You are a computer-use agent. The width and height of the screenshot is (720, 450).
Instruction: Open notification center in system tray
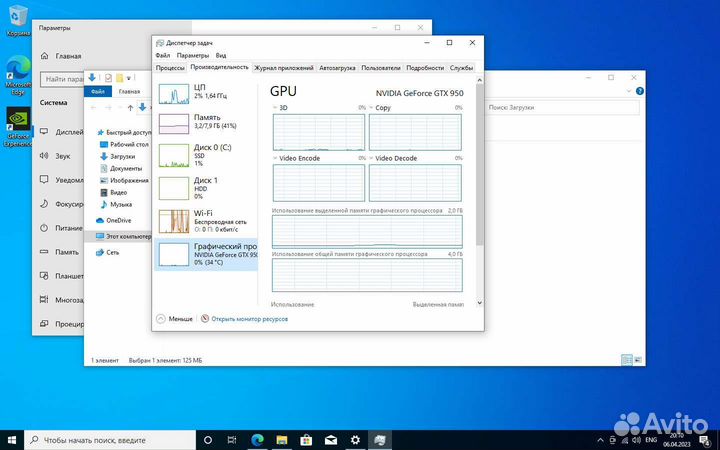coord(706,440)
